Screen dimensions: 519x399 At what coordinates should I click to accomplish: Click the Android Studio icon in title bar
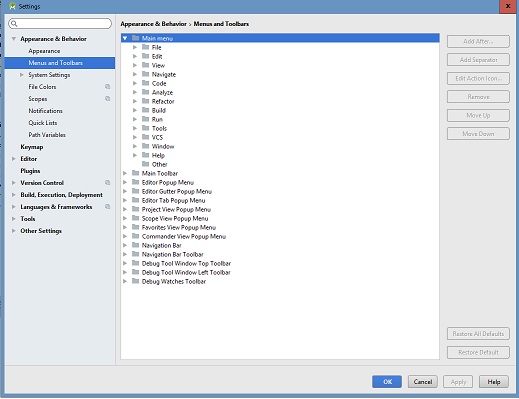click(13, 6)
